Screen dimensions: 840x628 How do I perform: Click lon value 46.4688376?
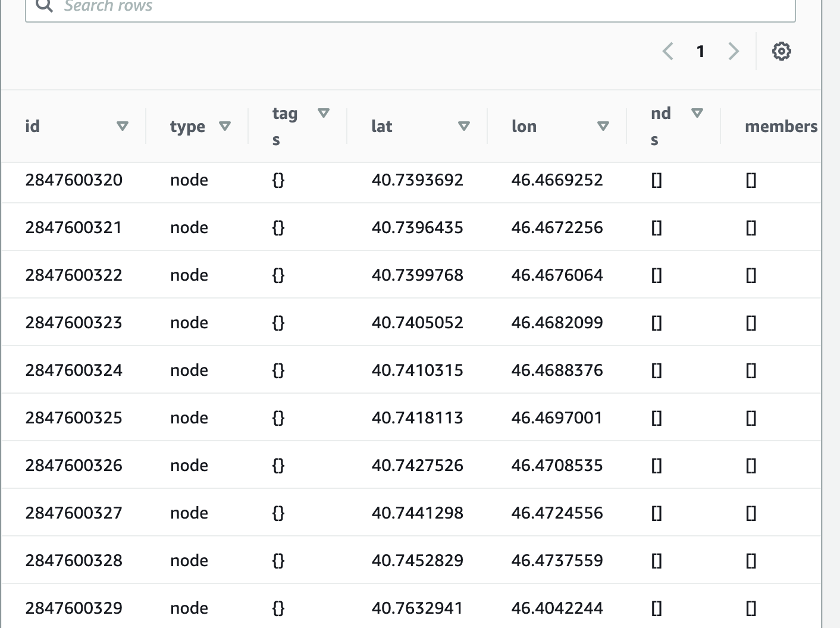coord(557,370)
